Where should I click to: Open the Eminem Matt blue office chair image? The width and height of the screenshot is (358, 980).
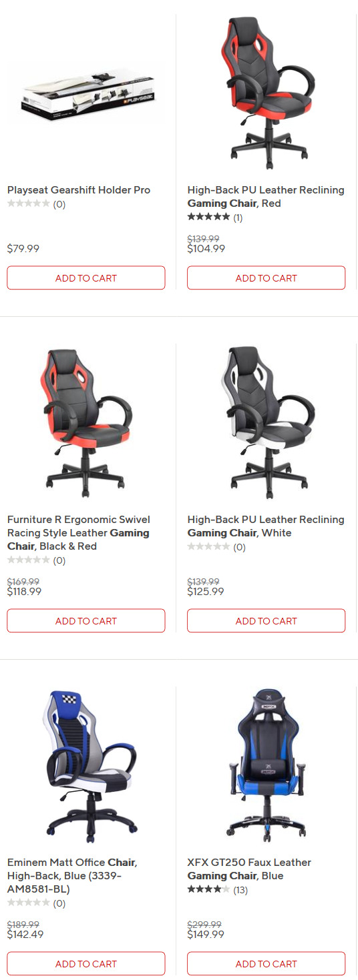(86, 766)
